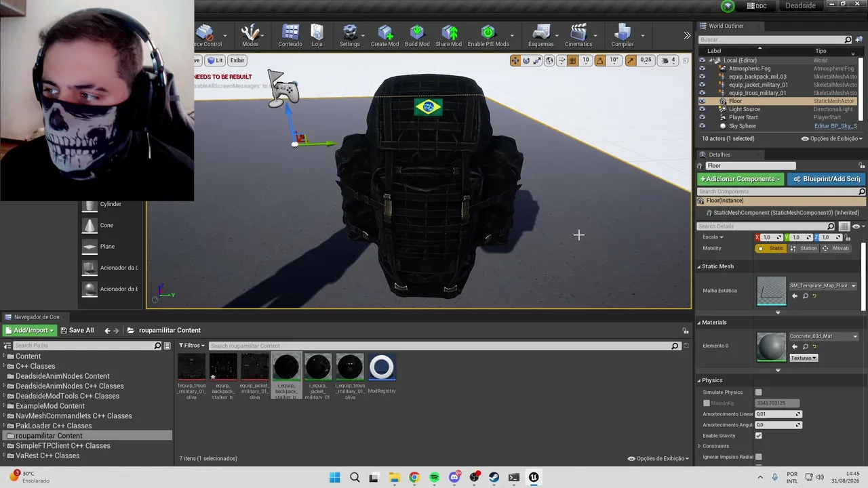Enable the Simulate Physics checkbox
This screenshot has height=488, width=868.
(758, 392)
